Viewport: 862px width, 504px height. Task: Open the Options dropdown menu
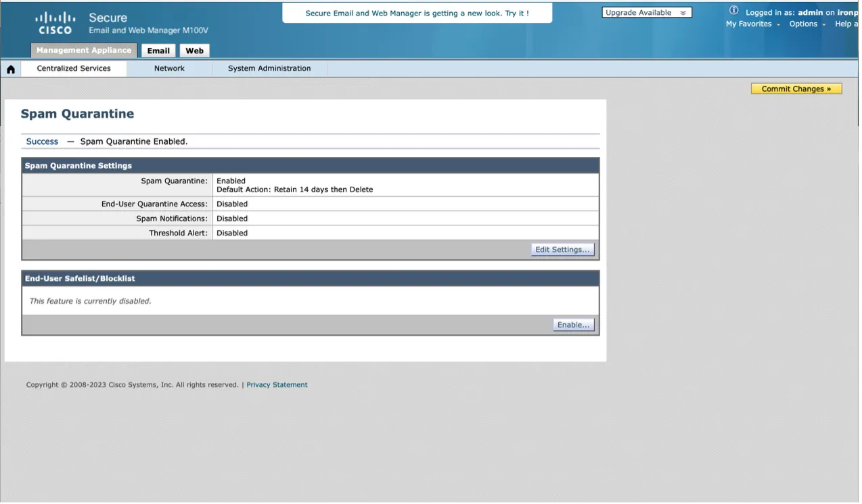click(807, 24)
